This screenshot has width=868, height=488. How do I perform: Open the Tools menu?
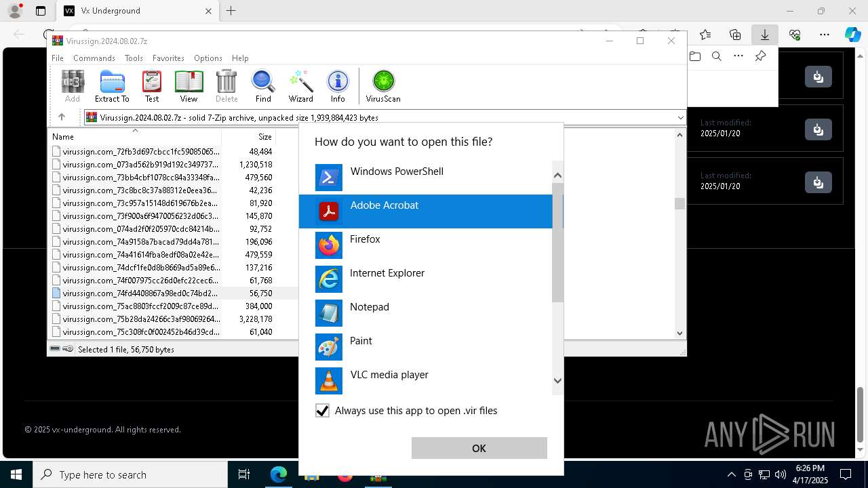134,58
